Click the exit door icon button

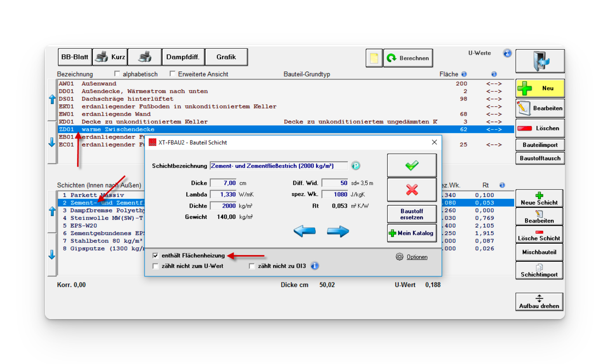pyautogui.click(x=540, y=61)
